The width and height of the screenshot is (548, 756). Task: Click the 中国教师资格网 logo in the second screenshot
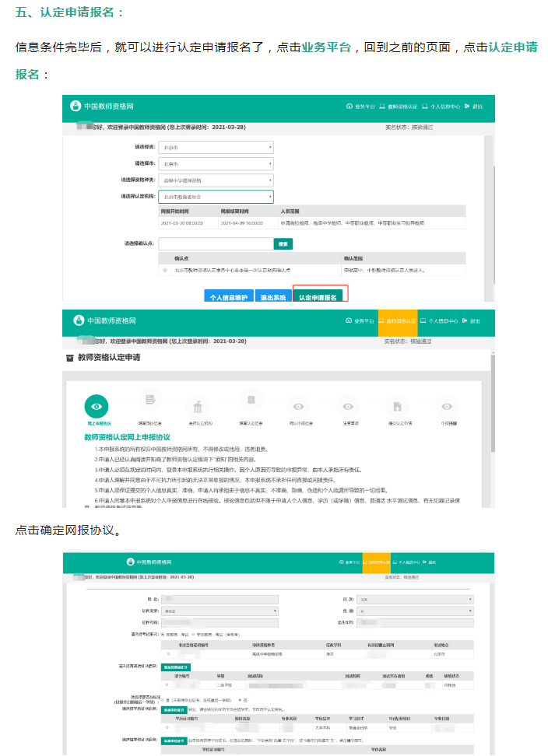coord(104,320)
